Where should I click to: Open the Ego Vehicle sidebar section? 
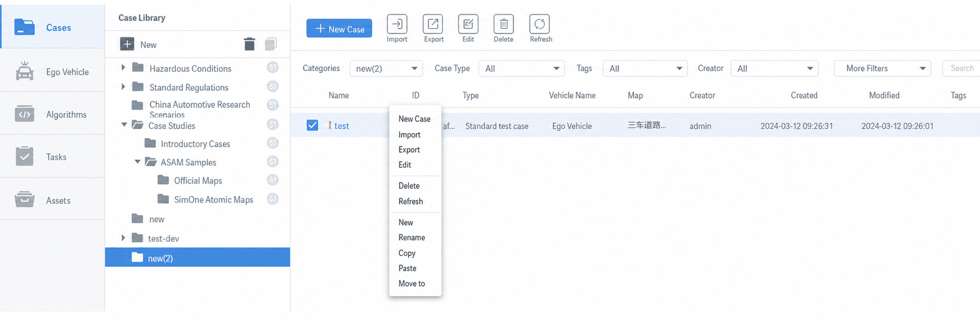click(53, 71)
